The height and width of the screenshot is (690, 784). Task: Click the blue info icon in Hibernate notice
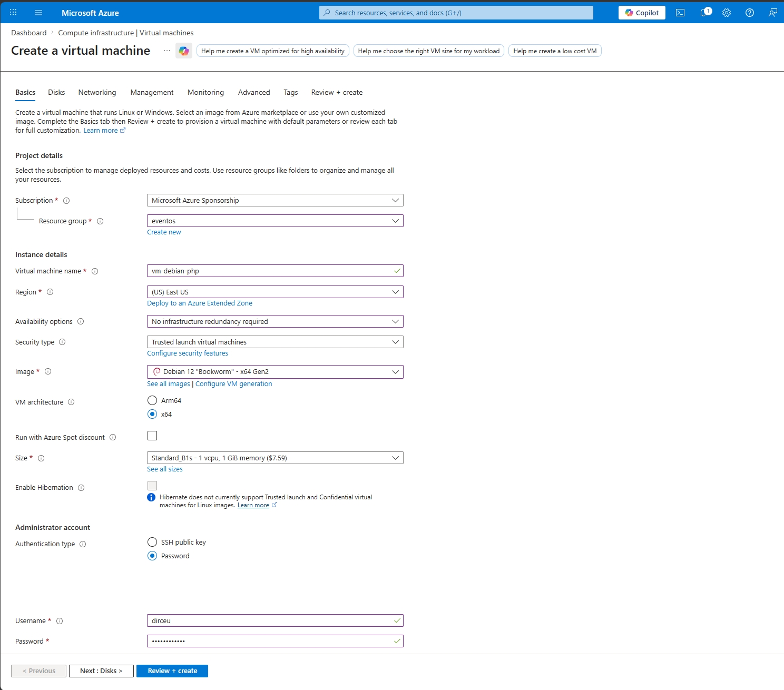click(151, 497)
